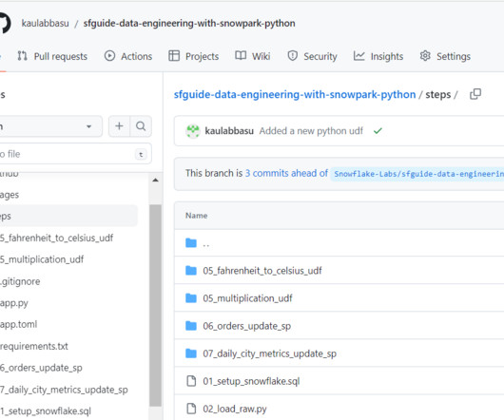Open the Snowflake-Labs upstream repo link

(417, 174)
